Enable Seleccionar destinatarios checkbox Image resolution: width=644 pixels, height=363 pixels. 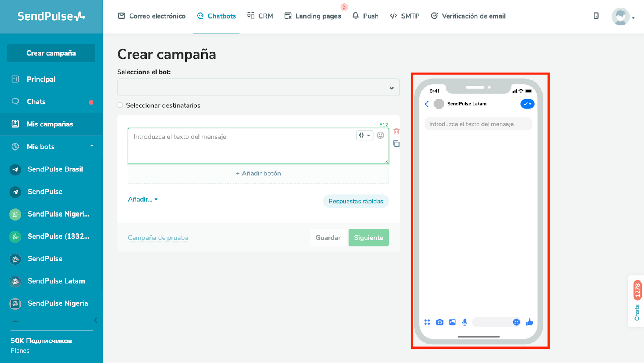[x=120, y=105]
